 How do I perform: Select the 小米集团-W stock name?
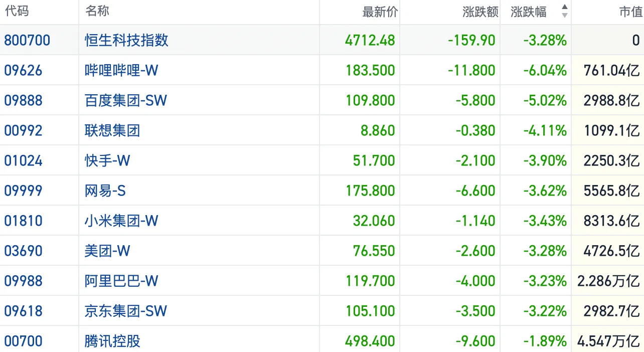click(121, 221)
